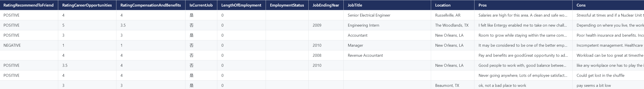The width and height of the screenshot is (644, 89).
Task: Click the RatingCompensationAndBenefits column header
Action: click(151, 5)
